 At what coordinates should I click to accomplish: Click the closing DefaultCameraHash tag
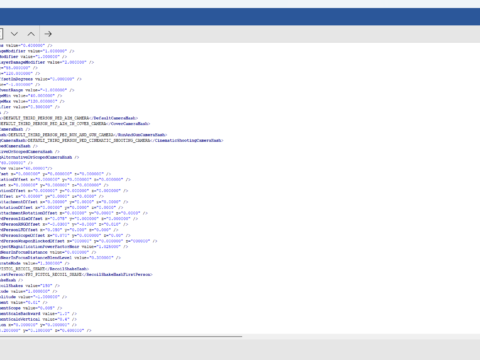pyautogui.click(x=114, y=118)
